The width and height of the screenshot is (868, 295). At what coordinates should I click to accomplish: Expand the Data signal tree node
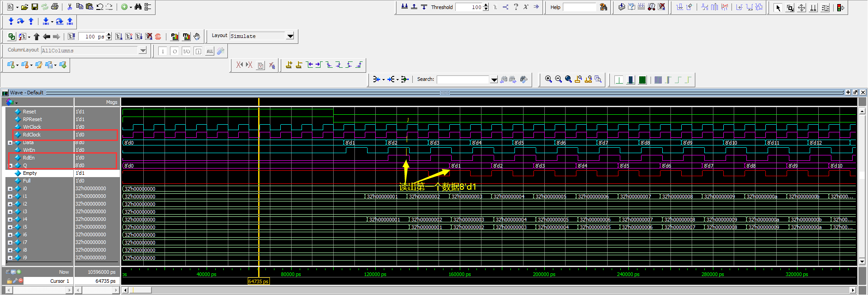click(10, 143)
